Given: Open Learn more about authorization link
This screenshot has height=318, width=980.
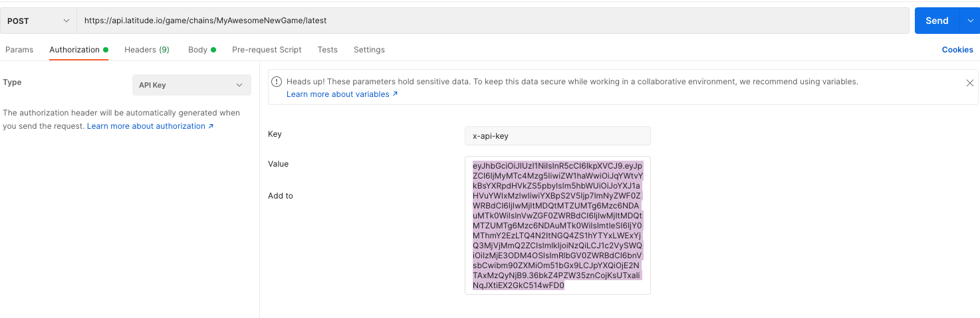Looking at the screenshot, I should pyautogui.click(x=150, y=126).
